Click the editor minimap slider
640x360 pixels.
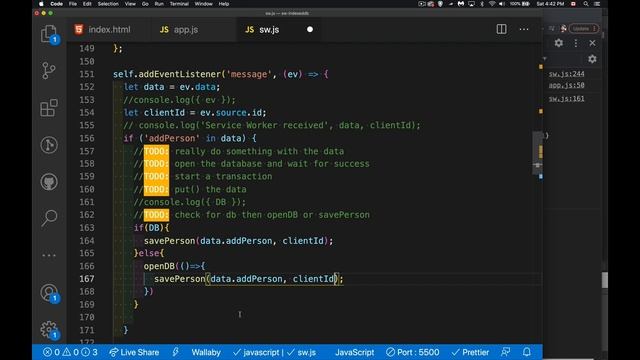[538, 153]
